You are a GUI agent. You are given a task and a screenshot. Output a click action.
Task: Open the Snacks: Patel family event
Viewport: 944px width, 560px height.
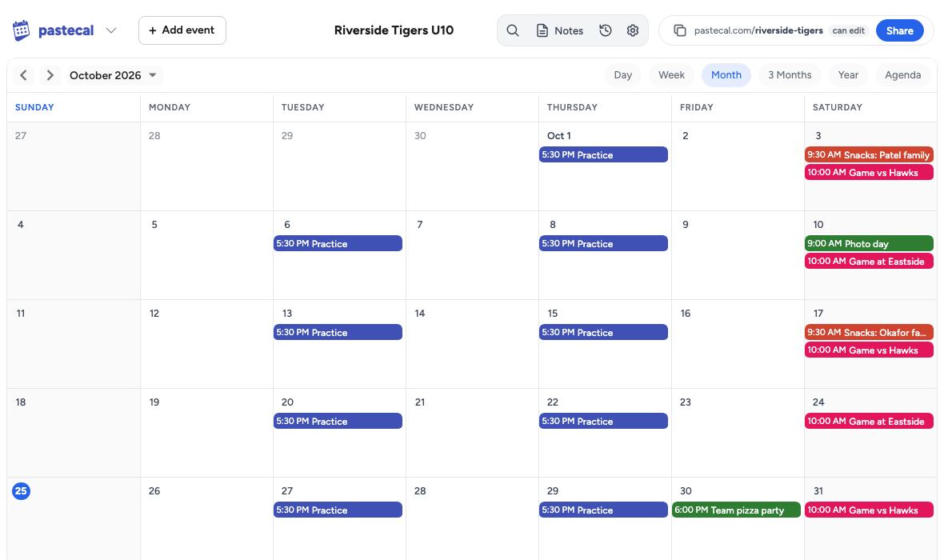point(869,154)
